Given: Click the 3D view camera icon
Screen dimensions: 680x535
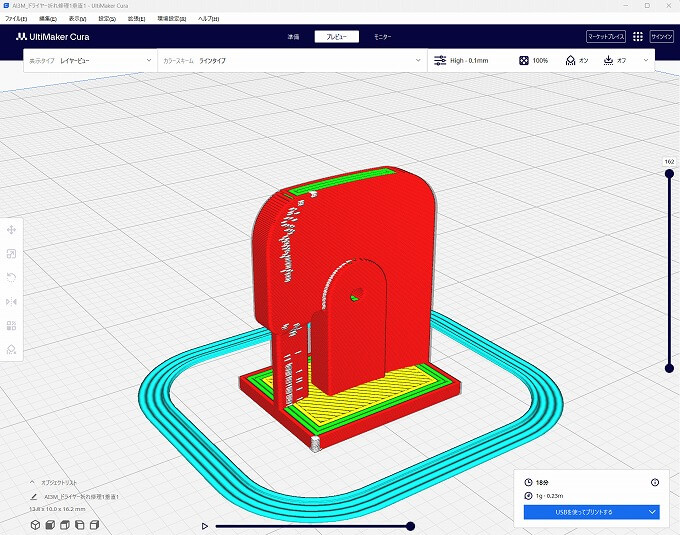Looking at the screenshot, I should point(34,525).
